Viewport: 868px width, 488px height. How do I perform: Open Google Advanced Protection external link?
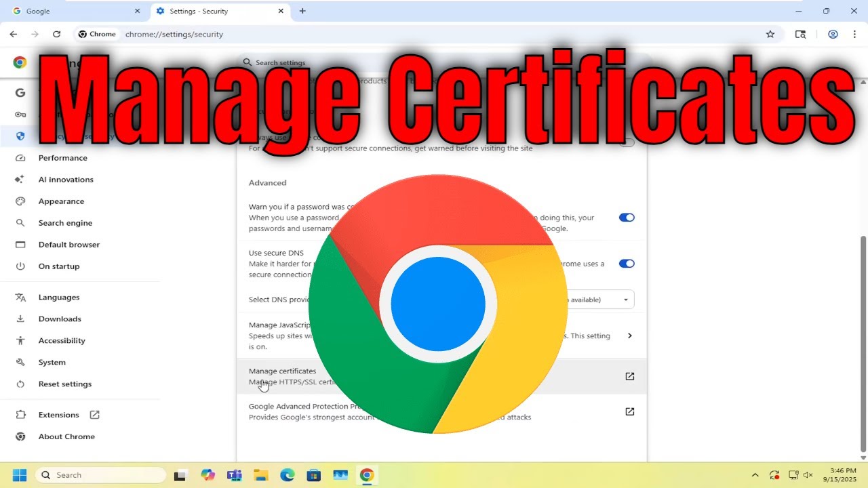tap(629, 411)
